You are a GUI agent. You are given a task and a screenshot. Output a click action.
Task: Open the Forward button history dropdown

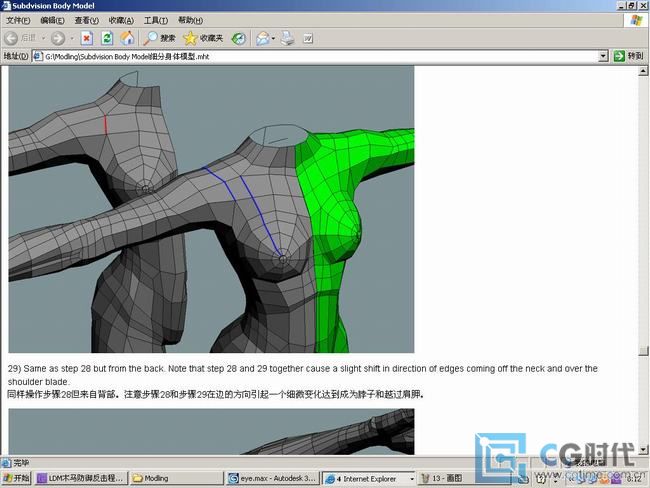pyautogui.click(x=71, y=38)
